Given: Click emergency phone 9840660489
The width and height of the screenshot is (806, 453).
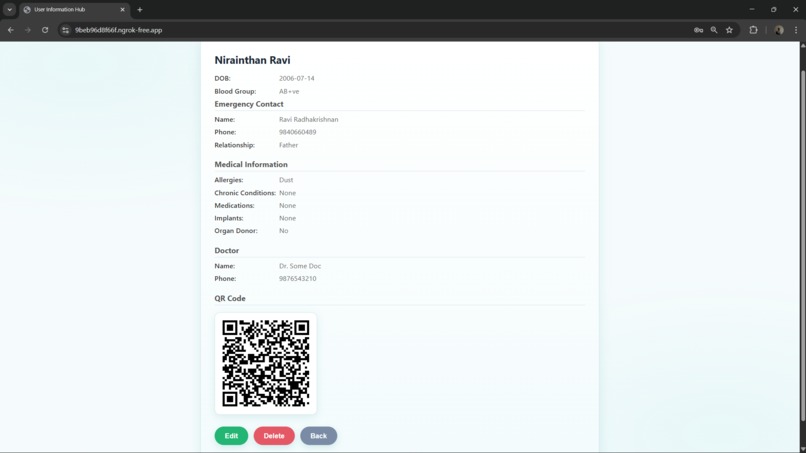Looking at the screenshot, I should coord(298,132).
